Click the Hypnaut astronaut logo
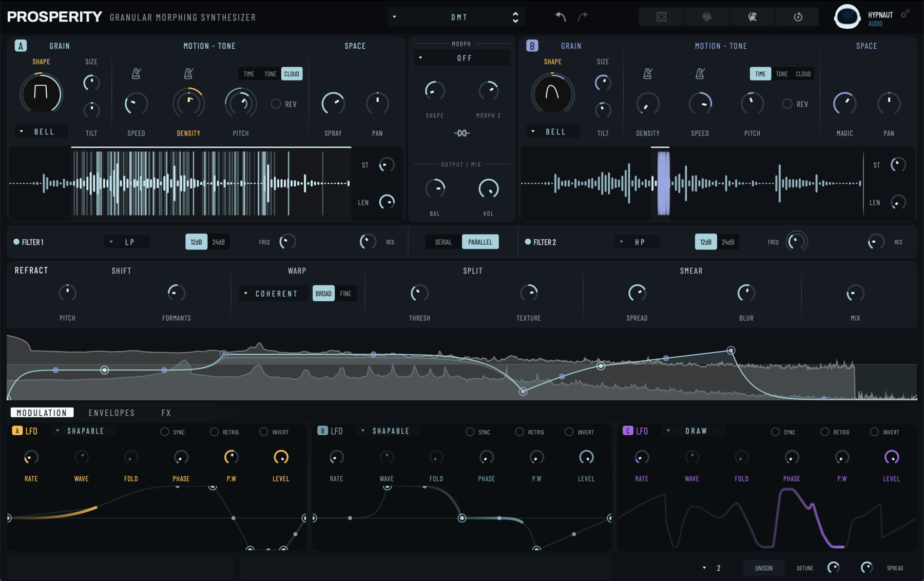The height and width of the screenshot is (581, 924). [847, 17]
